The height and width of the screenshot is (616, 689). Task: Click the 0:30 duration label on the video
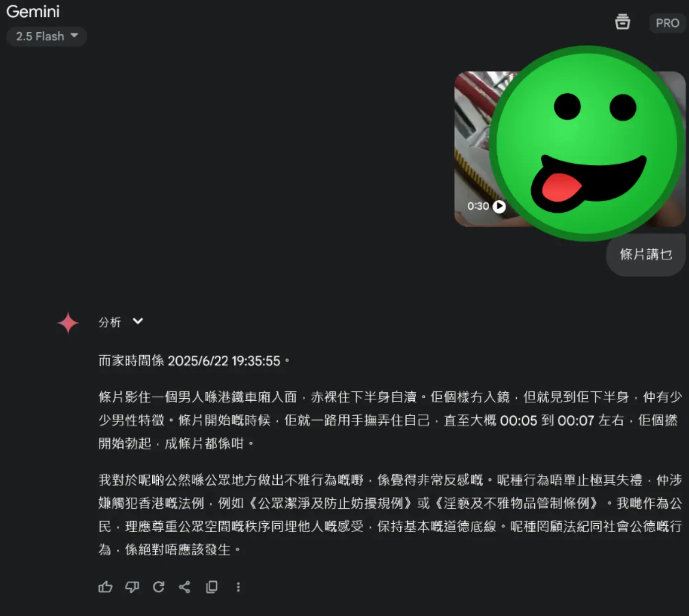(x=478, y=206)
